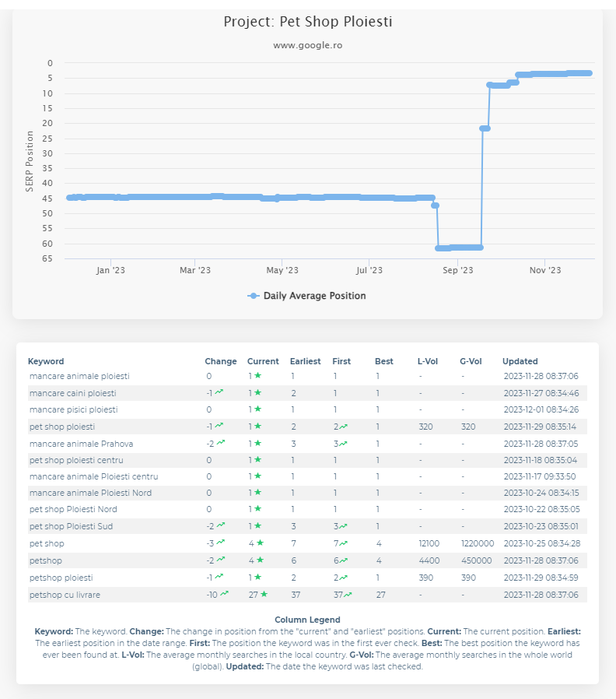Image resolution: width=616 pixels, height=699 pixels.
Task: Click the green star for 'mancare pisici ploiesti'
Action: tap(257, 409)
